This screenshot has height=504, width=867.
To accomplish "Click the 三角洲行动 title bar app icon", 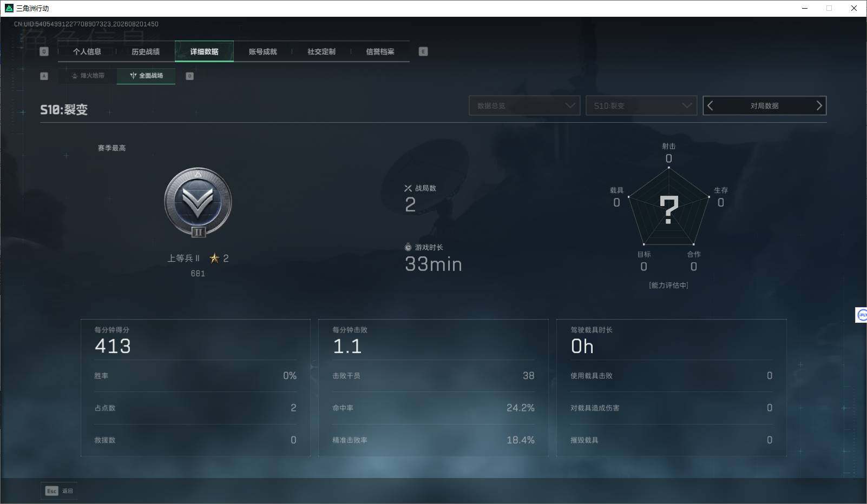I will click(x=9, y=8).
